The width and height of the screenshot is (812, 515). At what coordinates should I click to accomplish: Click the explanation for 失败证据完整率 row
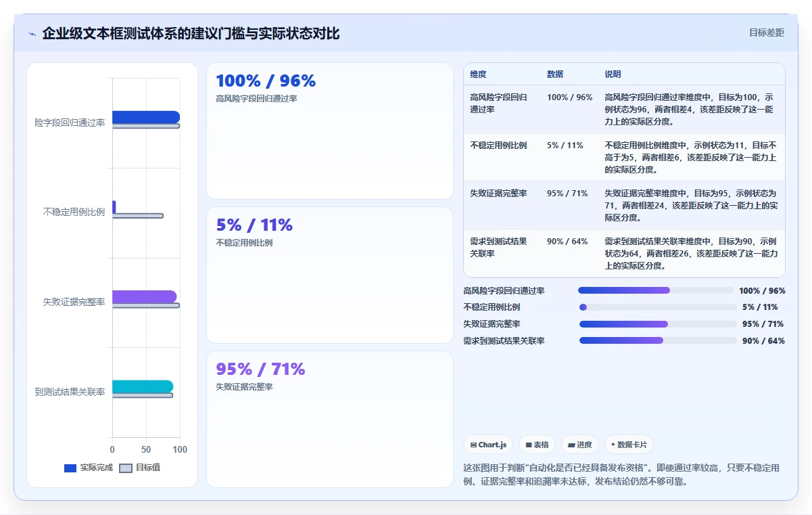(x=691, y=206)
